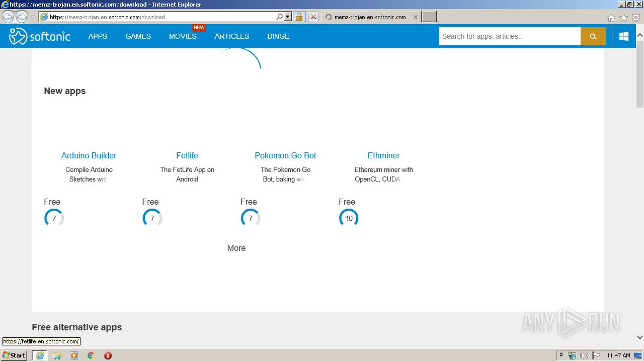644x362 pixels.
Task: Show hidden tray icons arrow
Action: [x=561, y=355]
